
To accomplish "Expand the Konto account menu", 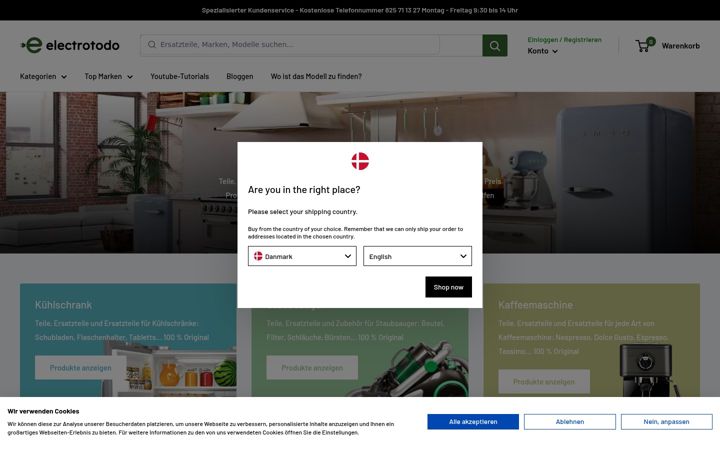I will click(x=542, y=51).
